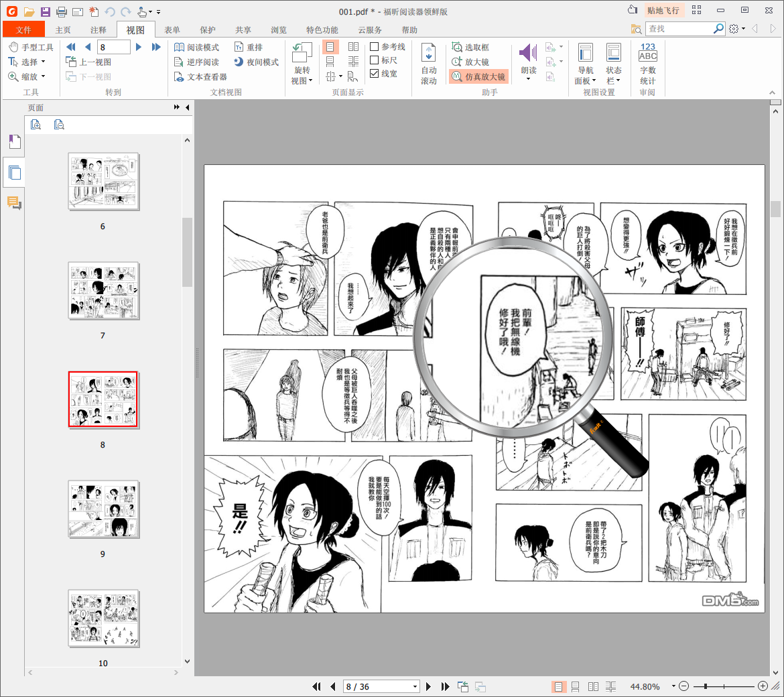
Task: Enable the Rulers (标尺) checkbox
Action: point(374,60)
